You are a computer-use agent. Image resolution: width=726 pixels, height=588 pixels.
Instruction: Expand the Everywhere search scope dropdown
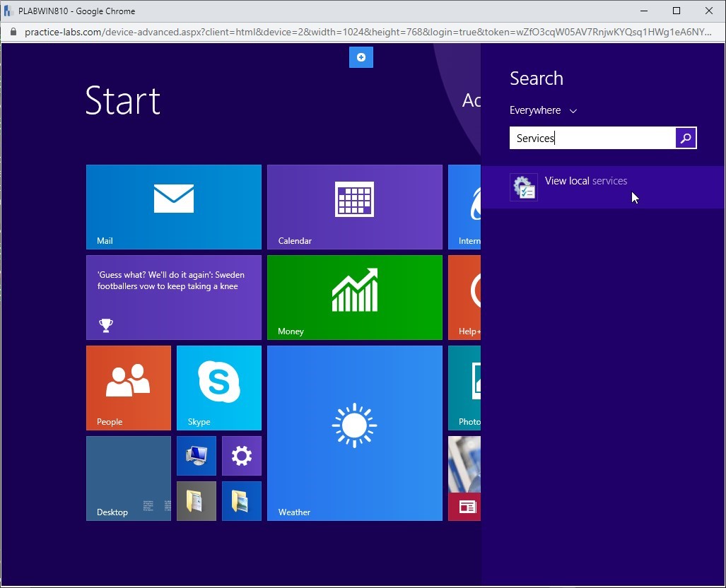pos(543,110)
